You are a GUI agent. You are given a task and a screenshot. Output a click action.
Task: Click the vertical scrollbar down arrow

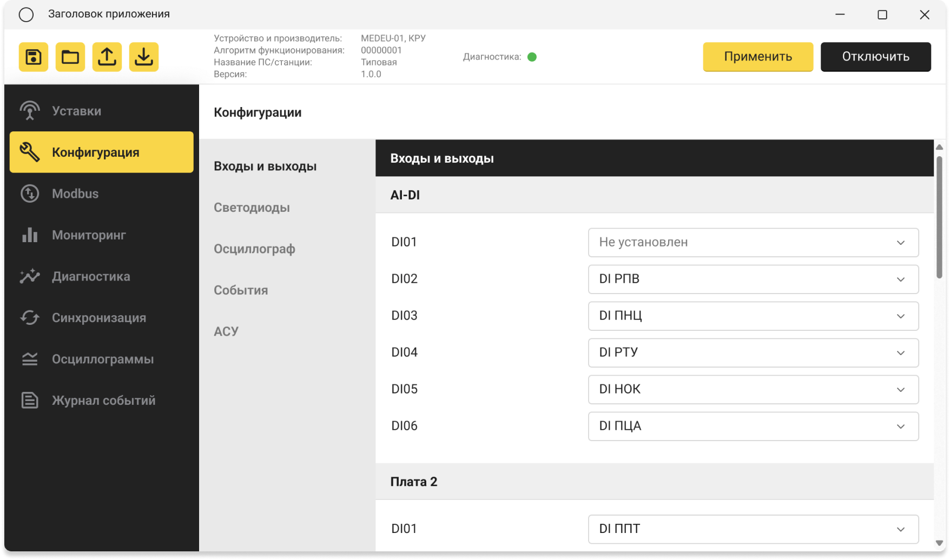point(939,543)
